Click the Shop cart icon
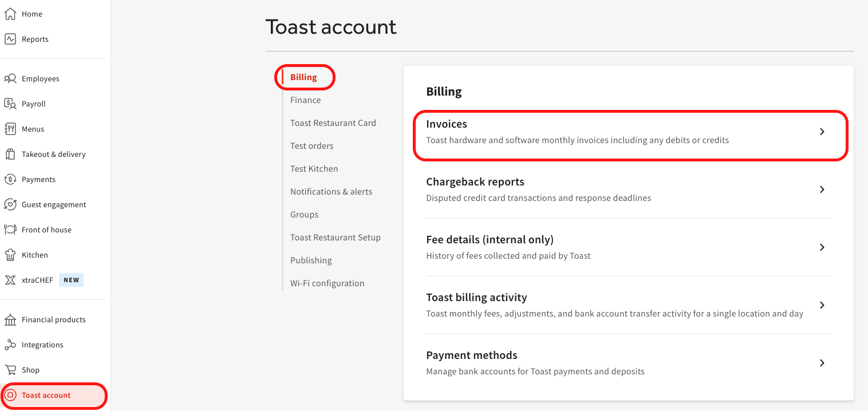The width and height of the screenshot is (868, 411). click(x=10, y=370)
